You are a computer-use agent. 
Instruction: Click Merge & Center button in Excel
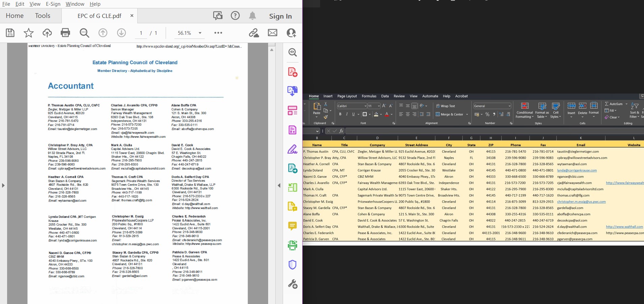449,115
